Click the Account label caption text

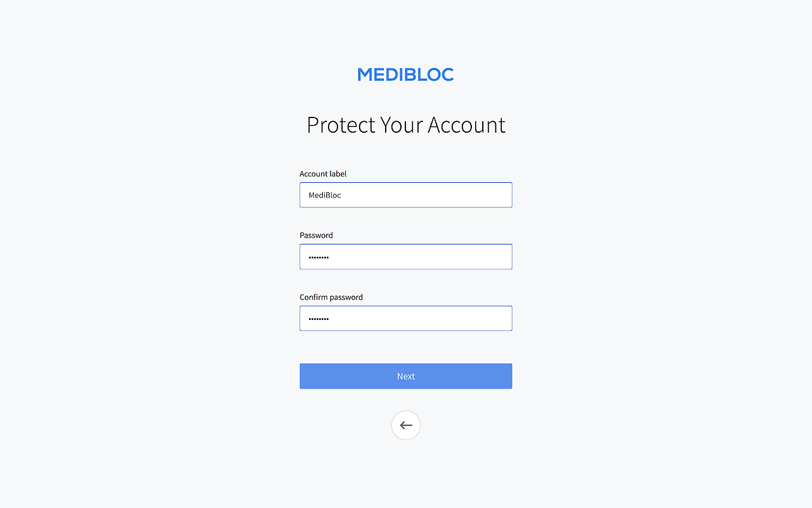pyautogui.click(x=323, y=173)
